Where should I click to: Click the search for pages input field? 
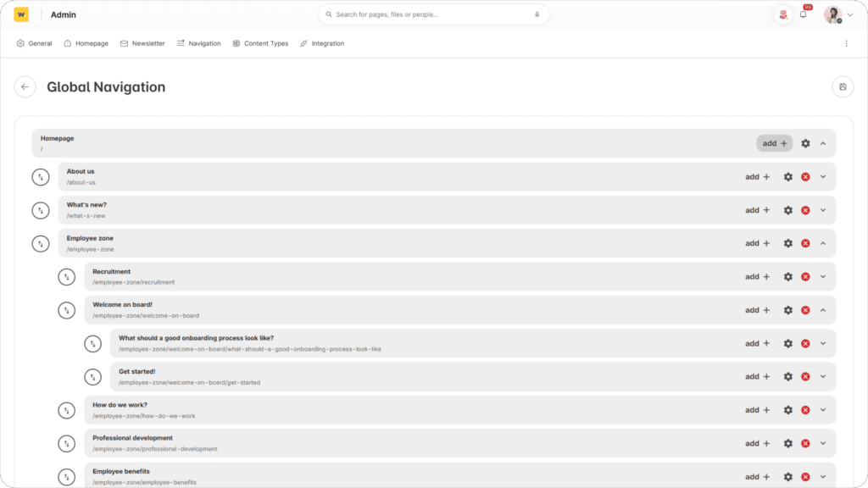click(428, 14)
